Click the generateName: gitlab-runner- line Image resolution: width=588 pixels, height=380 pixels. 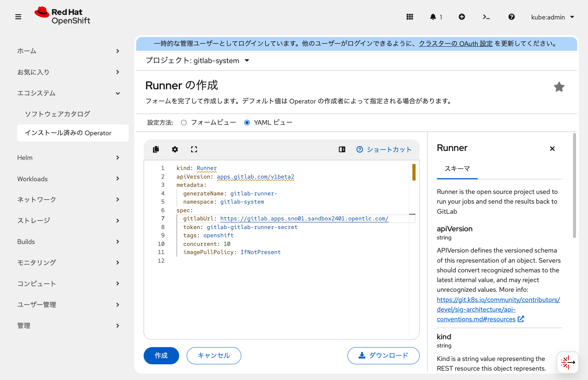coord(230,194)
